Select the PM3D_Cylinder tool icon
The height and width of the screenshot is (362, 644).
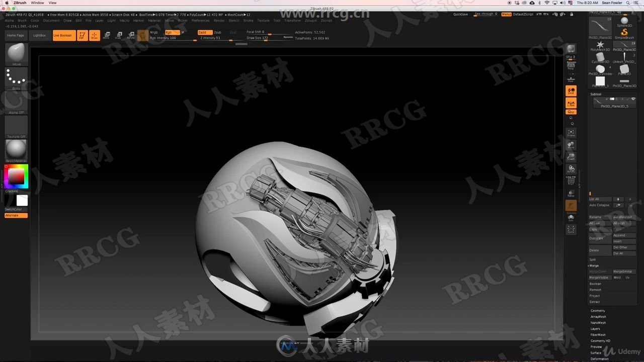(600, 70)
